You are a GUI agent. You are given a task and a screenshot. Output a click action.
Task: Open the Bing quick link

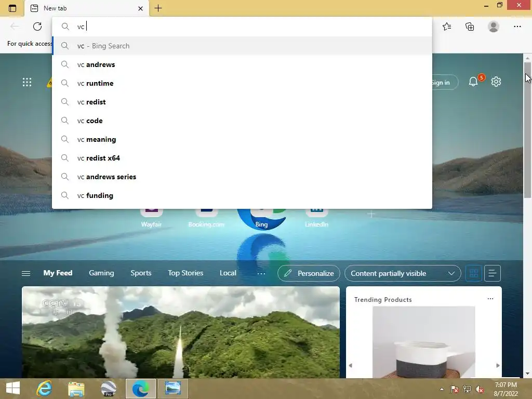pyautogui.click(x=261, y=219)
